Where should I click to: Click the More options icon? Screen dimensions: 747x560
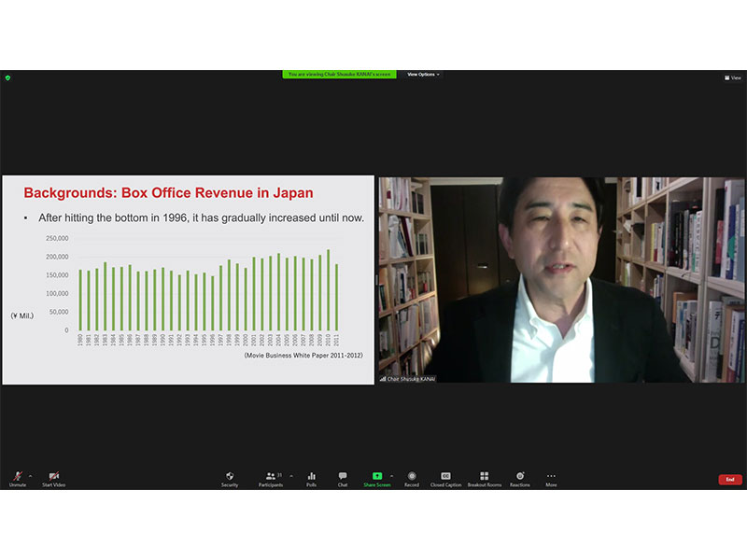tap(551, 478)
